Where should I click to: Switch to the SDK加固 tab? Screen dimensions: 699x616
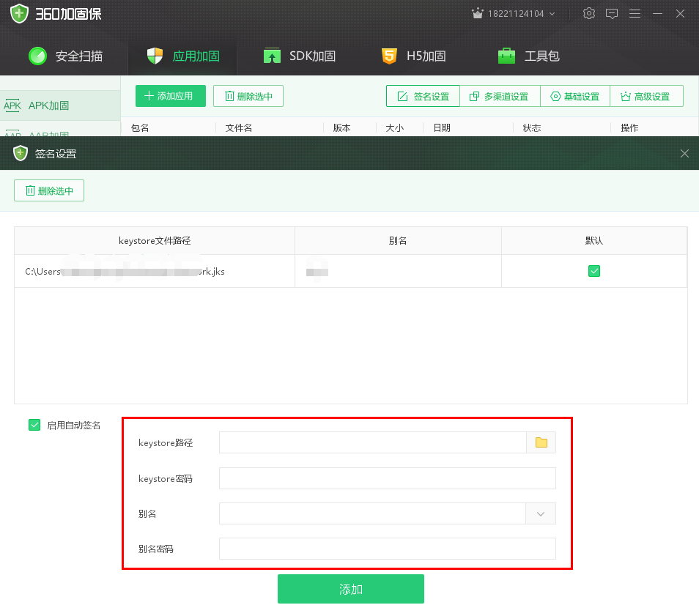coord(300,56)
